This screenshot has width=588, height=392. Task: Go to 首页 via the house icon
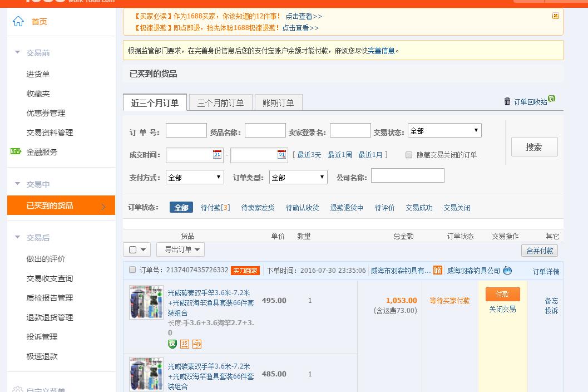(x=18, y=21)
